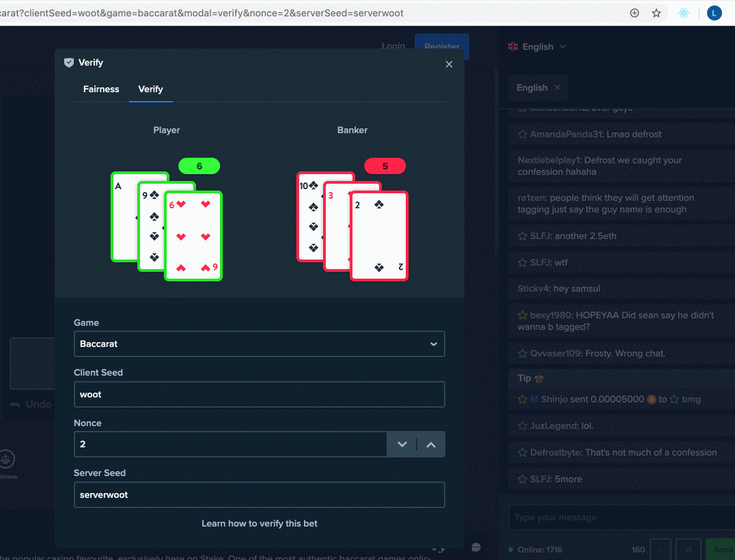Click the Player's Ace card
Viewport: 735px width, 560px height.
tap(125, 216)
